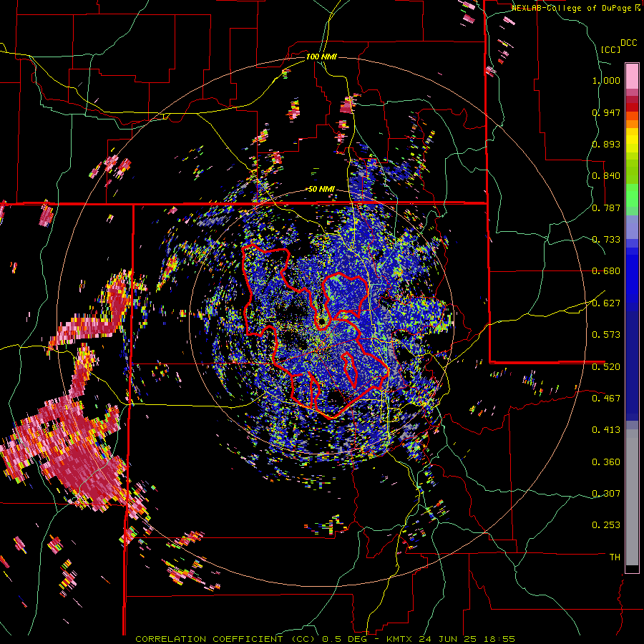This screenshot has height=644, width=644.
Task: Pick the yellow swatch on the color scale
Action: pyautogui.click(x=632, y=141)
